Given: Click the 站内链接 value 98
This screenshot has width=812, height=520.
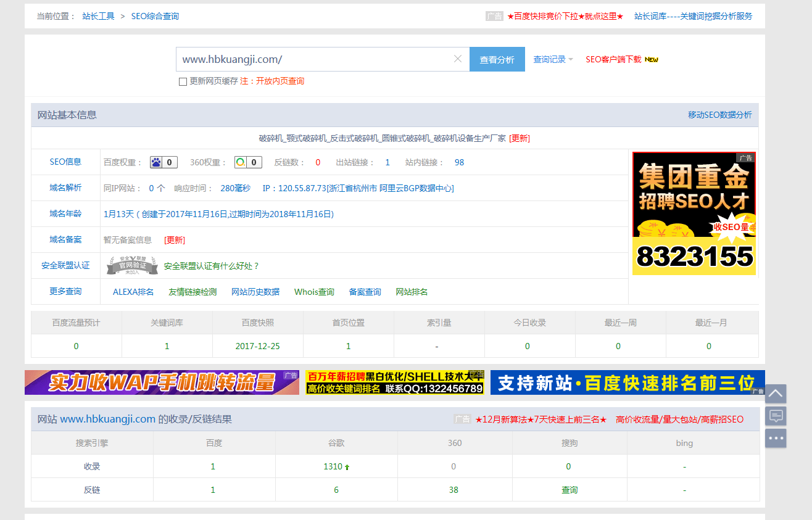Looking at the screenshot, I should coord(459,162).
